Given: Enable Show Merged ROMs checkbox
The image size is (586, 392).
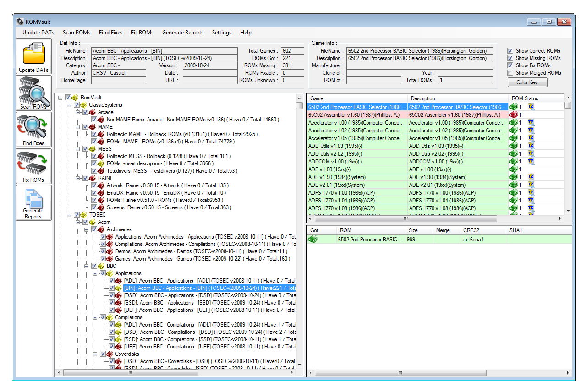Looking at the screenshot, I should (x=510, y=73).
